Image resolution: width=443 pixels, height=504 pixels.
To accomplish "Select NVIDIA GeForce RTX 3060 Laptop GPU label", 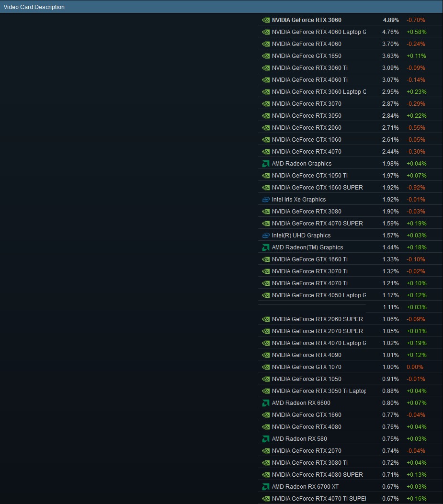I will pyautogui.click(x=319, y=91).
